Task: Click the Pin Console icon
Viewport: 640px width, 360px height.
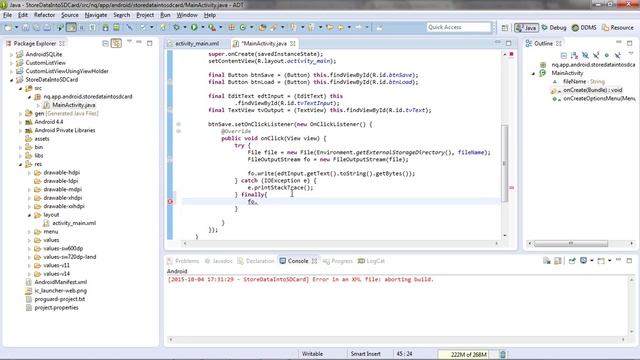Action: tap(572, 261)
